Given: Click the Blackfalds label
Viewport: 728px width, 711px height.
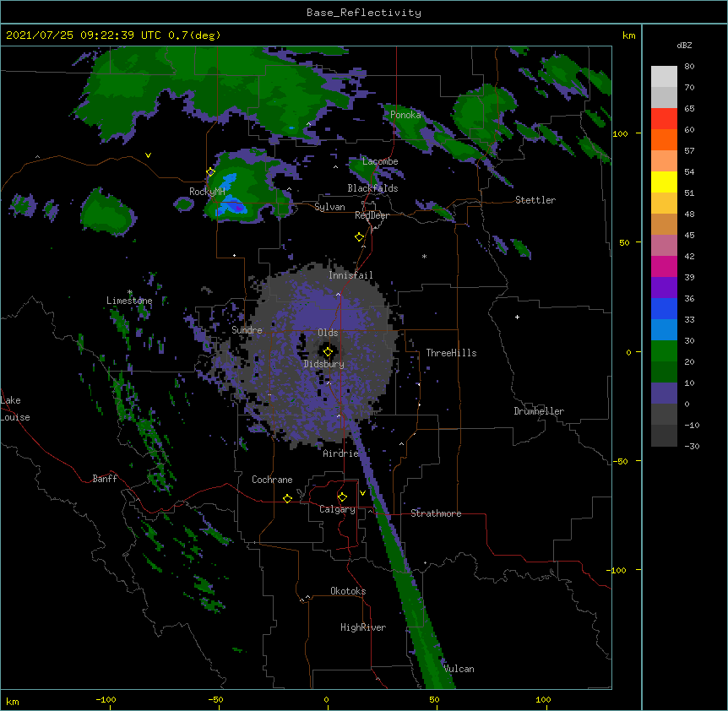Looking at the screenshot, I should click(372, 188).
